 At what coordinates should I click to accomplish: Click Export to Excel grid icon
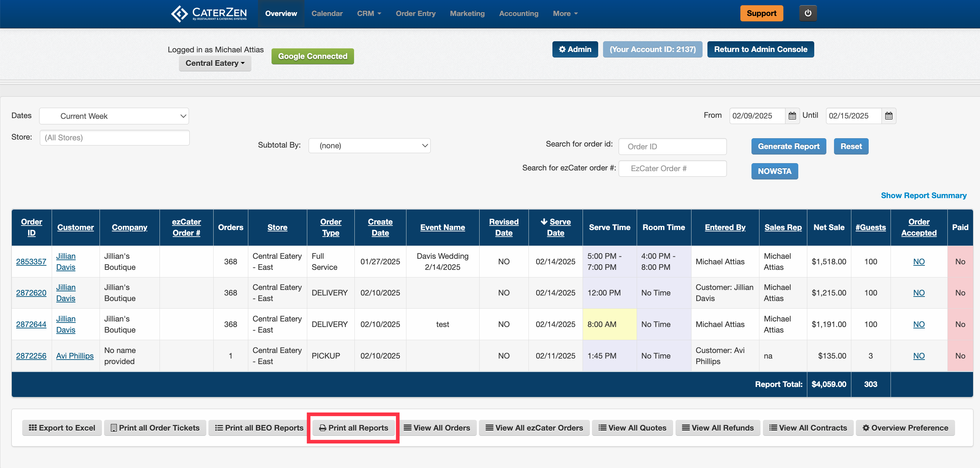(33, 428)
